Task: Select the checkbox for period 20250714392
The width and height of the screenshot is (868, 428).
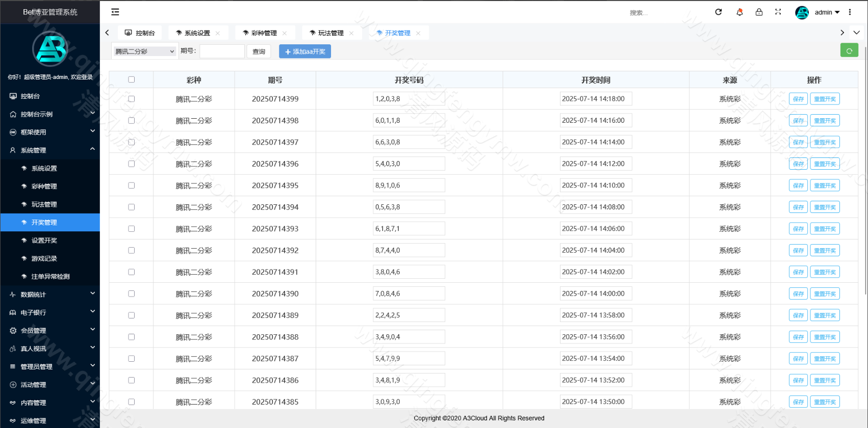Action: pyautogui.click(x=132, y=250)
